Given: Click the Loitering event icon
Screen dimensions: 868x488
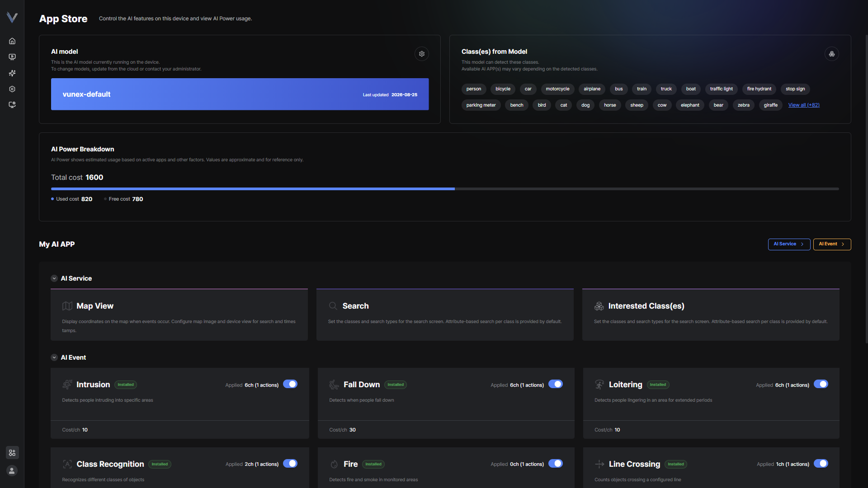Looking at the screenshot, I should (x=599, y=385).
